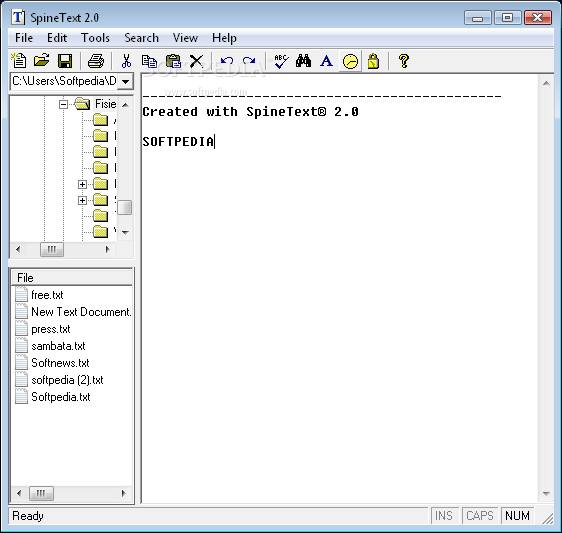Select Softpedia.txt in the file list
Viewport: 562px width, 533px height.
coord(61,397)
